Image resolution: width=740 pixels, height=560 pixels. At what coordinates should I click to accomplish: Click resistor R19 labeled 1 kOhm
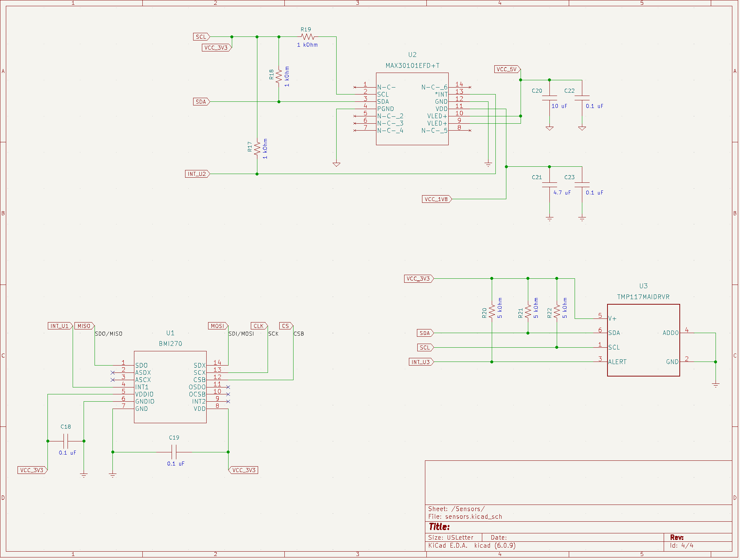pyautogui.click(x=308, y=36)
